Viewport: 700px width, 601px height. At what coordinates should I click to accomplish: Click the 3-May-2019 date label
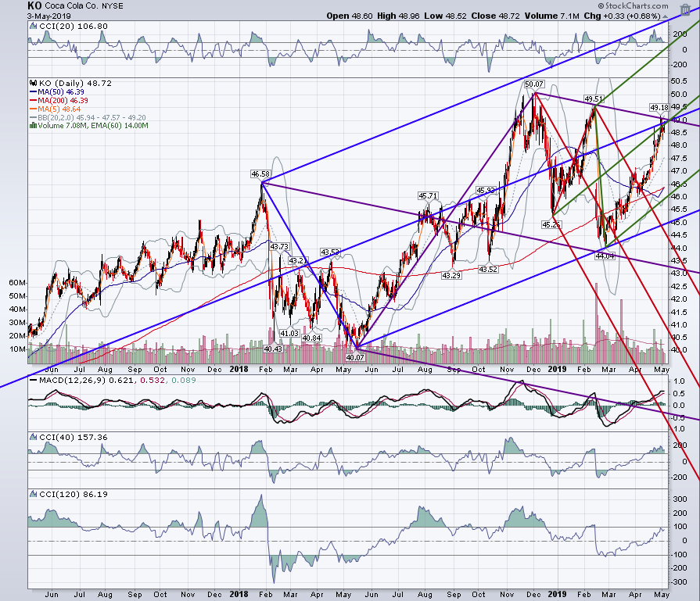[48, 16]
